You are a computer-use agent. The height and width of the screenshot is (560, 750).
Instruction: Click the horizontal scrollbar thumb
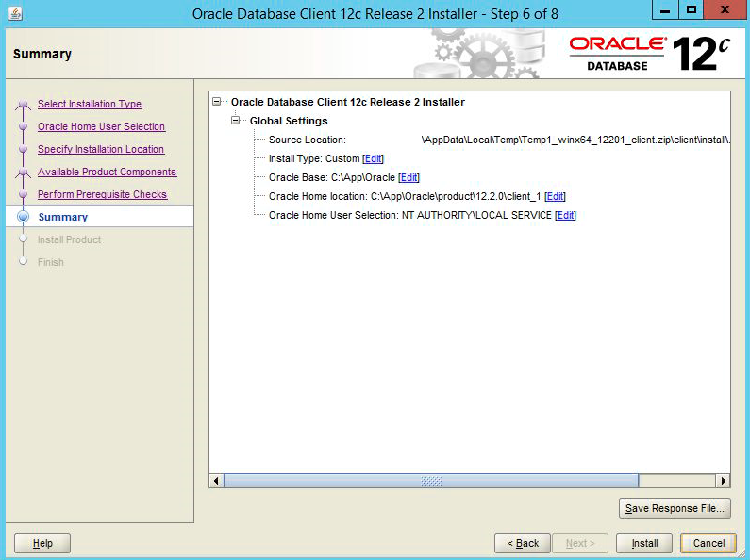point(431,481)
